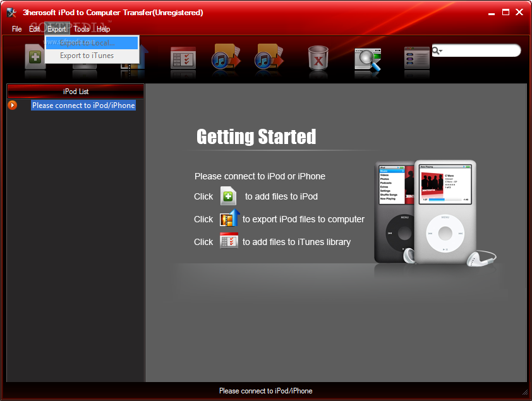Click the iPod List panel header
The image size is (532, 401).
click(x=76, y=92)
